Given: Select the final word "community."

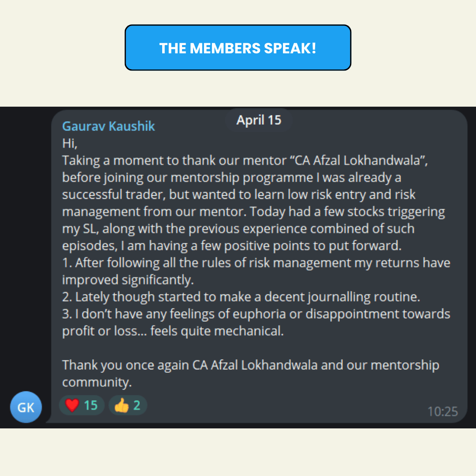Looking at the screenshot, I should pos(97,382).
